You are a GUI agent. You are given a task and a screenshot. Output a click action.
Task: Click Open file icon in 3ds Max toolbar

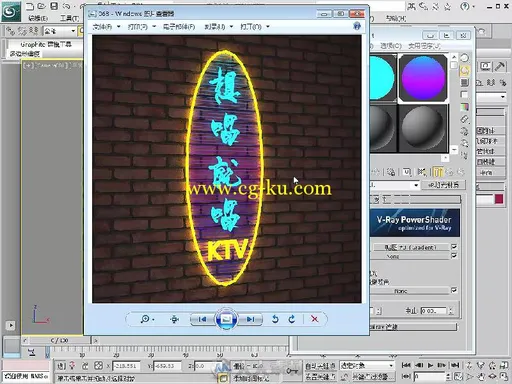[41, 6]
